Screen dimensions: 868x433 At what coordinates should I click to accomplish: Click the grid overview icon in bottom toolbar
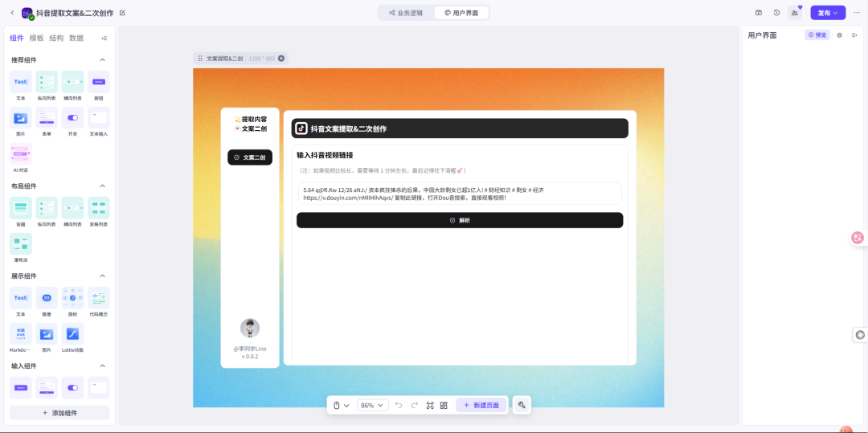pyautogui.click(x=444, y=406)
